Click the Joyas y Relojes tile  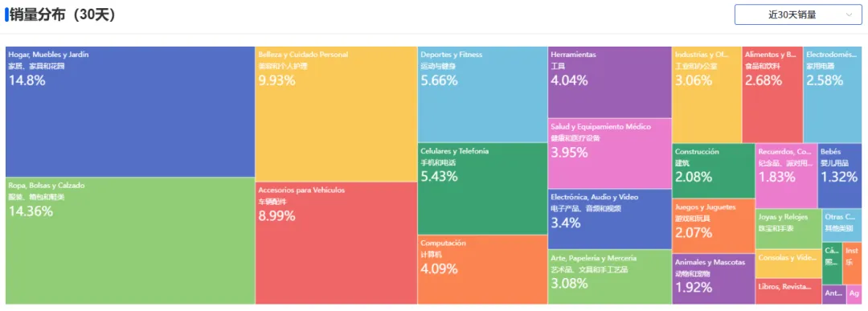[x=788, y=228]
